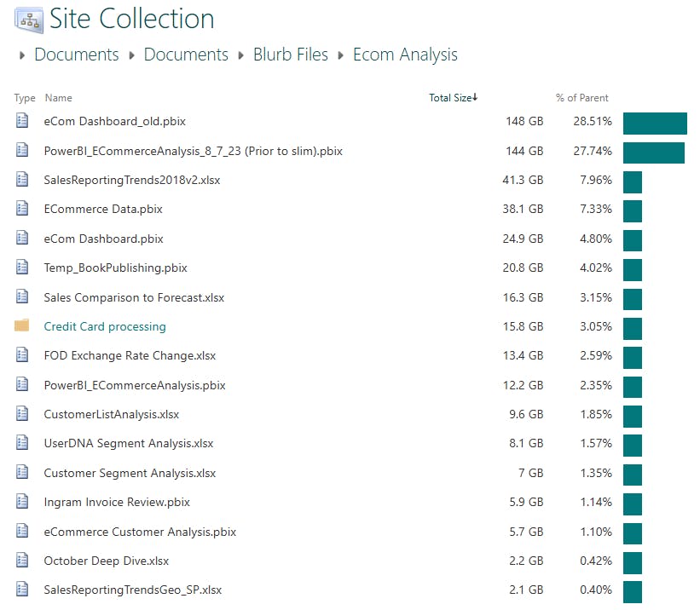Select UserDNA Segment Analysis.xlsx file name
This screenshot has height=610, width=700.
click(129, 443)
